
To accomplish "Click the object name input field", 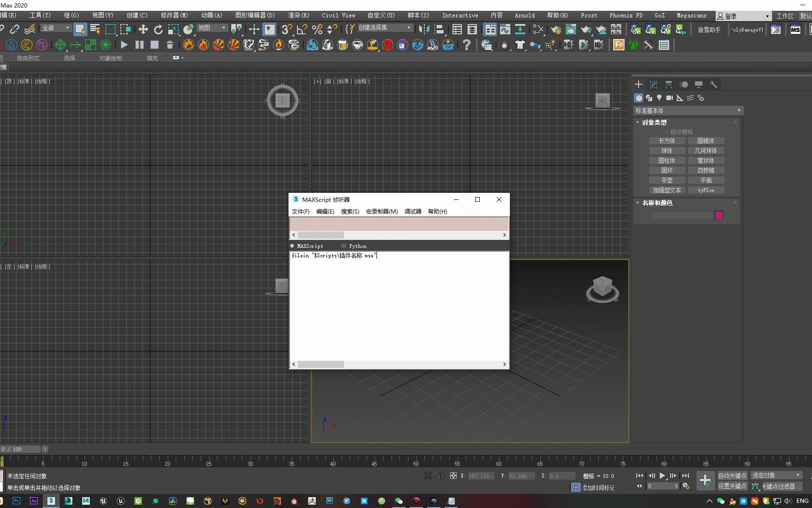I will [682, 215].
